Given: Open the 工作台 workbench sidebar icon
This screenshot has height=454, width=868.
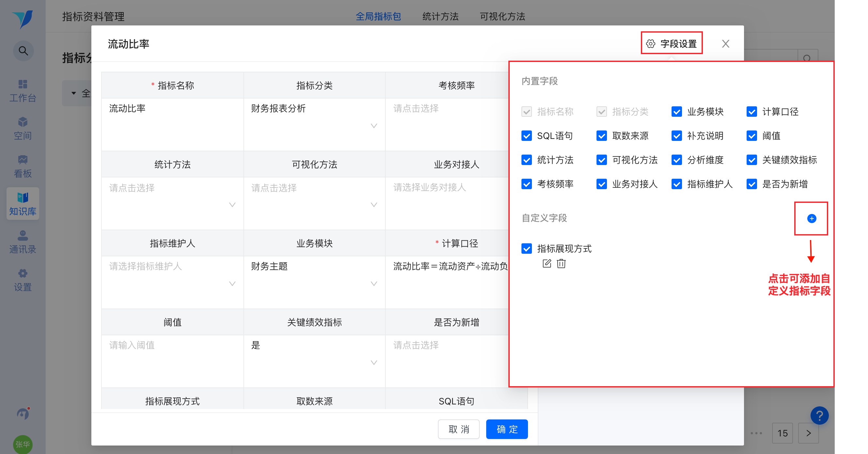Looking at the screenshot, I should [23, 90].
